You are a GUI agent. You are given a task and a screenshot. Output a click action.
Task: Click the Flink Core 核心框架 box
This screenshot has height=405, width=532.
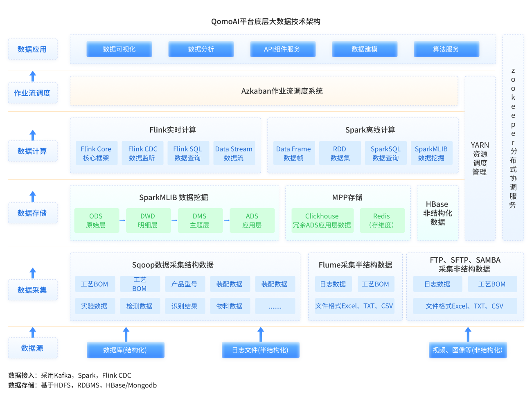tap(96, 153)
